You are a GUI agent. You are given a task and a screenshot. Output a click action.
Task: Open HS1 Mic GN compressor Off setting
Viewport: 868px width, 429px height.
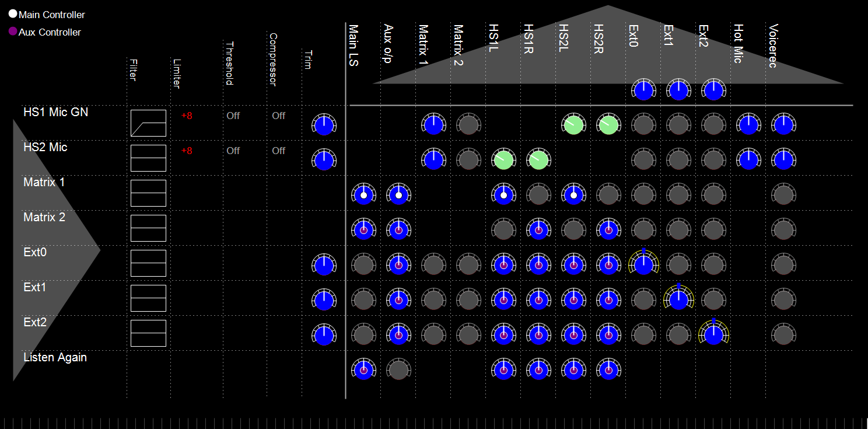coord(278,116)
